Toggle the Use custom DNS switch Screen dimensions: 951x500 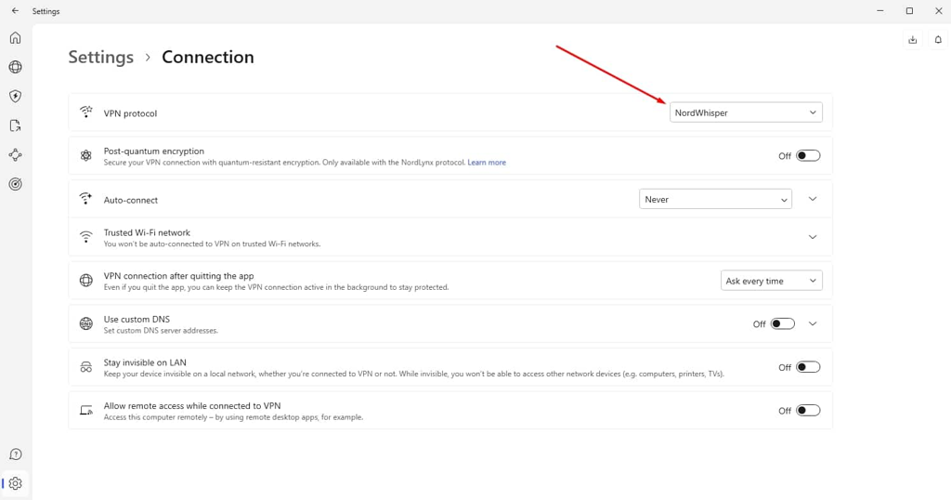click(x=782, y=324)
